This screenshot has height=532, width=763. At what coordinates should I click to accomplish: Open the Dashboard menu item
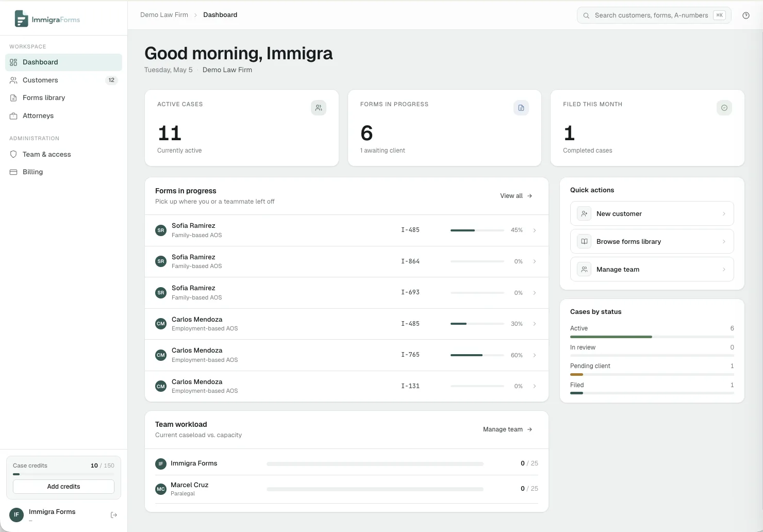pos(63,62)
